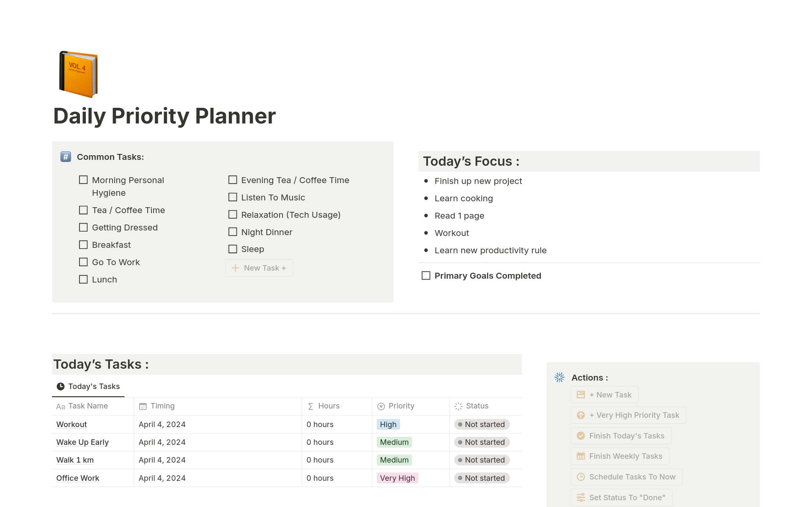Open the Priority column header menu
Image resolution: width=812 pixels, height=507 pixels.
(401, 406)
